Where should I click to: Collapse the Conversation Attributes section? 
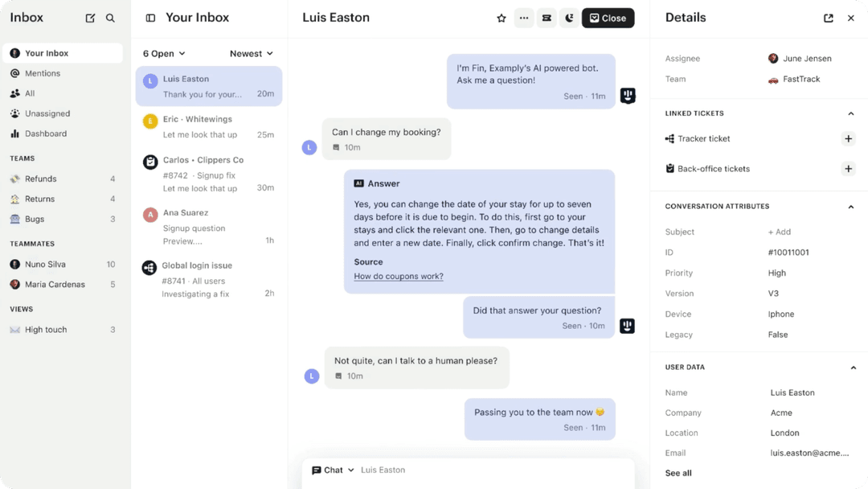pyautogui.click(x=851, y=206)
